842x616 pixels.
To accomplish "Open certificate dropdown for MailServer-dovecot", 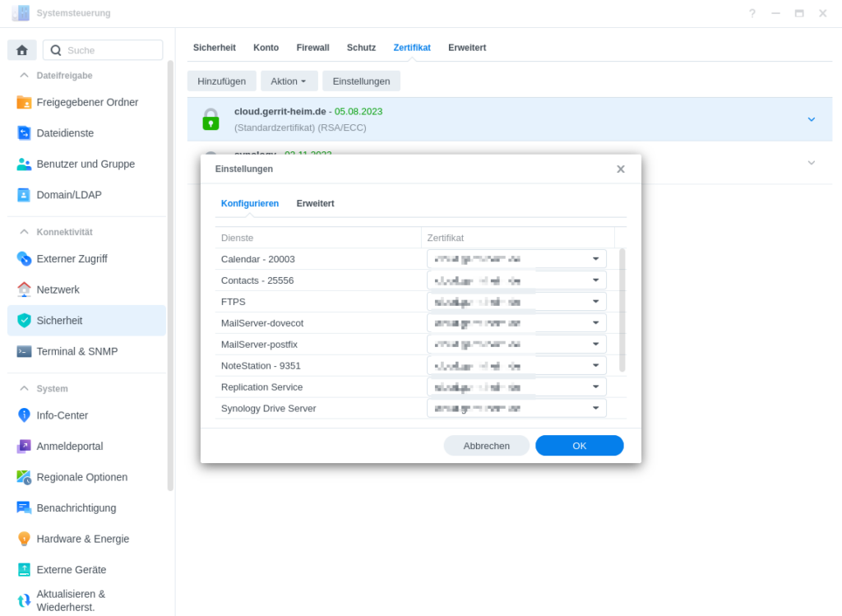I will [x=516, y=322].
